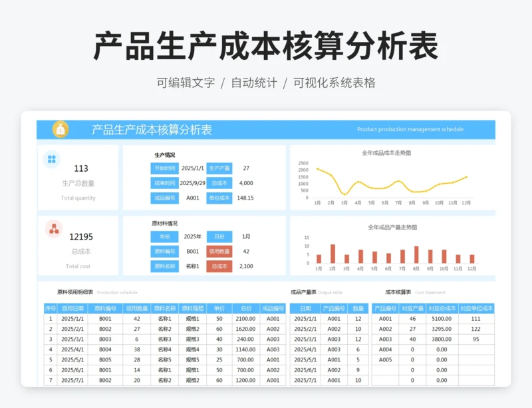This screenshot has width=532, height=408.
Task: Click the cell 240.00 in 总价 column
Action: click(x=245, y=339)
